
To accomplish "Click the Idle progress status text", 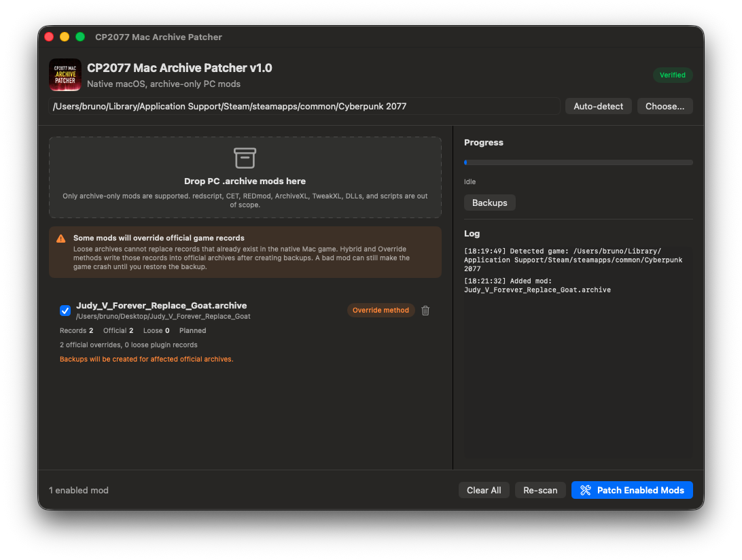I will [x=470, y=181].
